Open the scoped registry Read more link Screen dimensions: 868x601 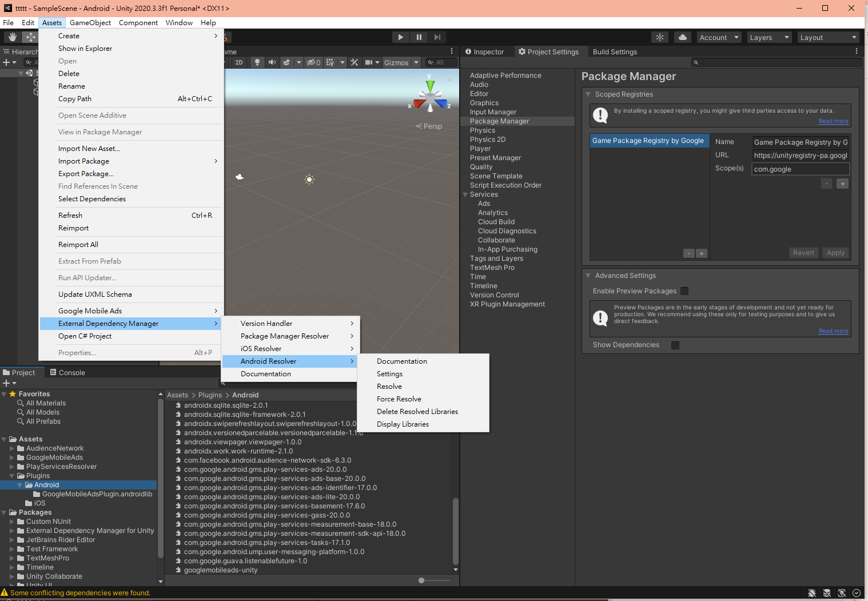833,121
